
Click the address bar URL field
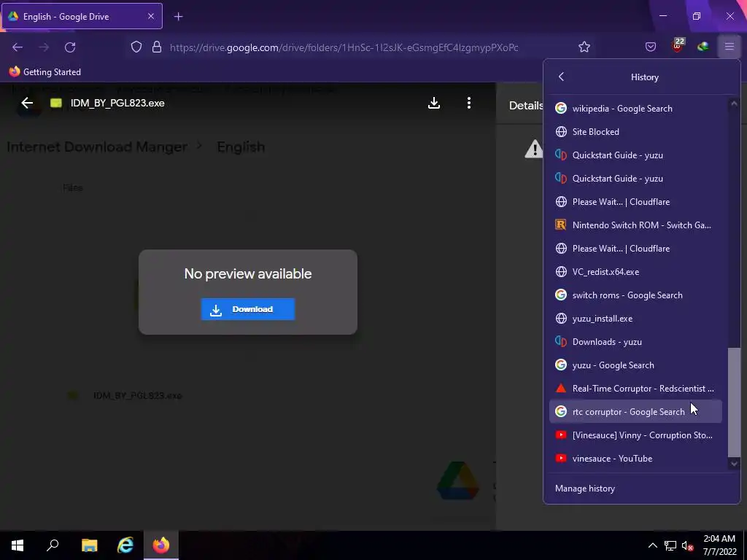pyautogui.click(x=344, y=47)
